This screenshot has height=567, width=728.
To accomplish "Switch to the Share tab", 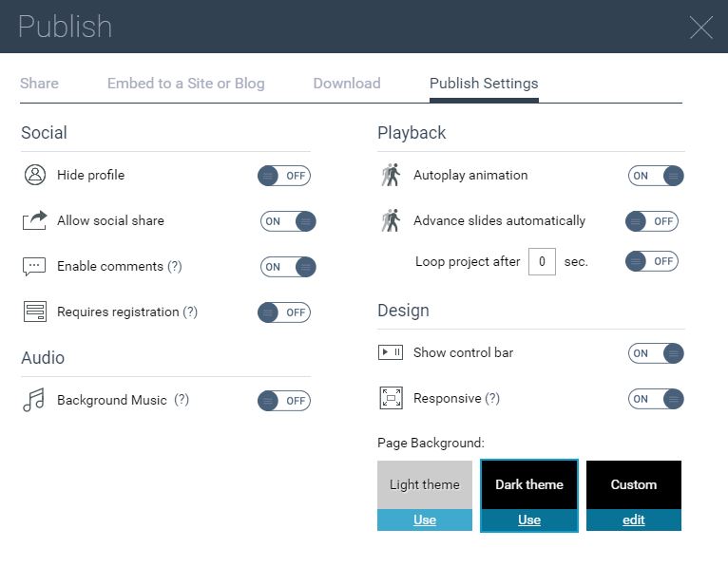I will coord(40,84).
